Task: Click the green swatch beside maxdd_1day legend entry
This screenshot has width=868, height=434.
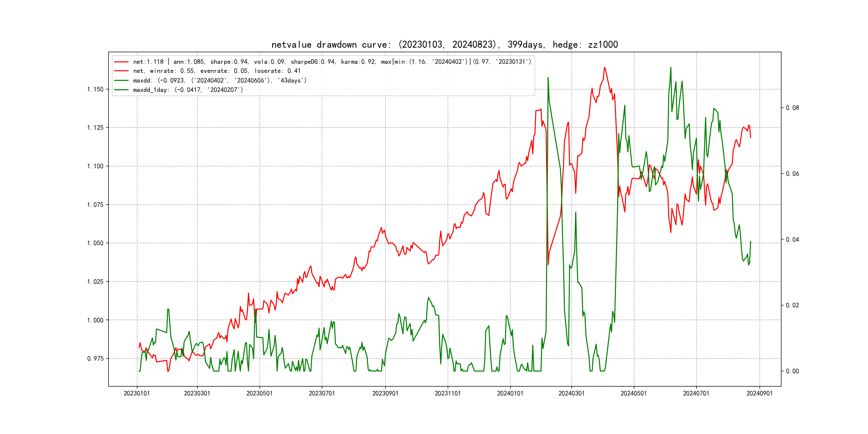Action: coord(121,90)
